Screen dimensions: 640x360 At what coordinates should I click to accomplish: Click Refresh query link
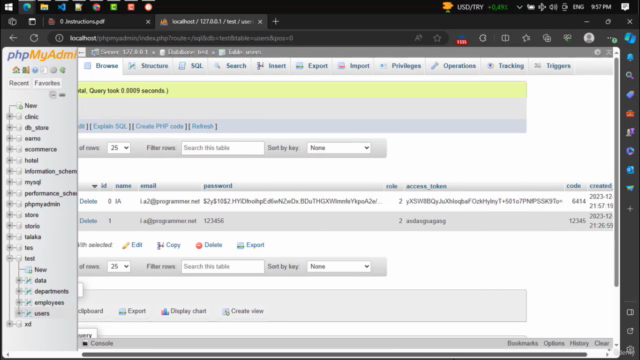click(202, 127)
